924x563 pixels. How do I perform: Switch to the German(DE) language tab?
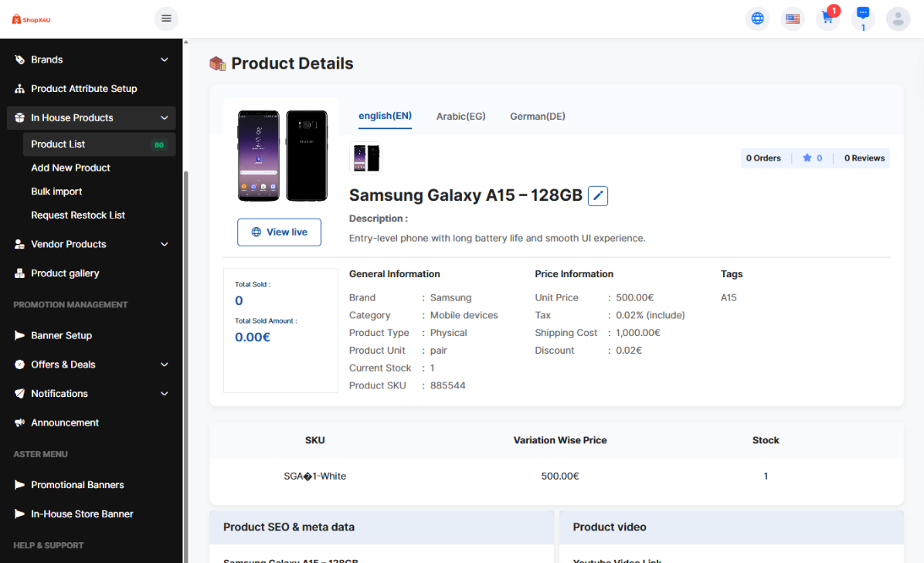538,117
